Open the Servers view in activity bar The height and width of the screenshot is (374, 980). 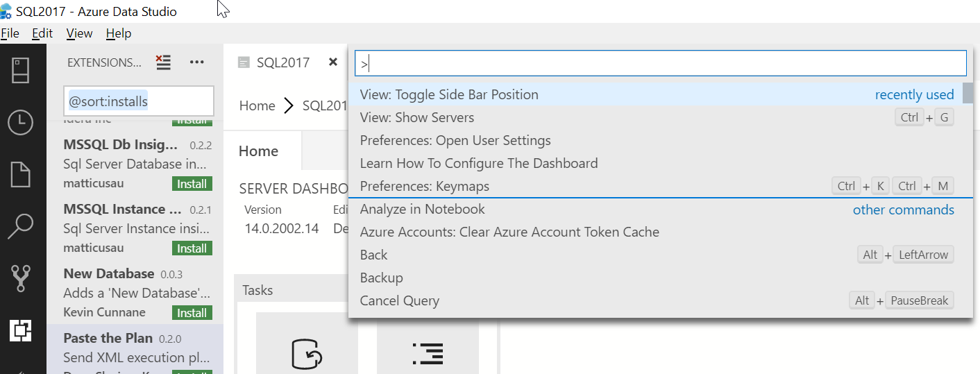tap(21, 70)
